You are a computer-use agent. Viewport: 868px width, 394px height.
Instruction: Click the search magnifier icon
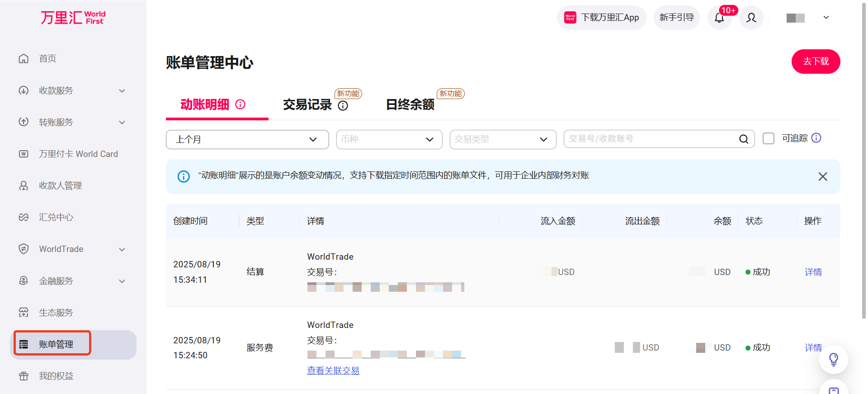pyautogui.click(x=743, y=139)
